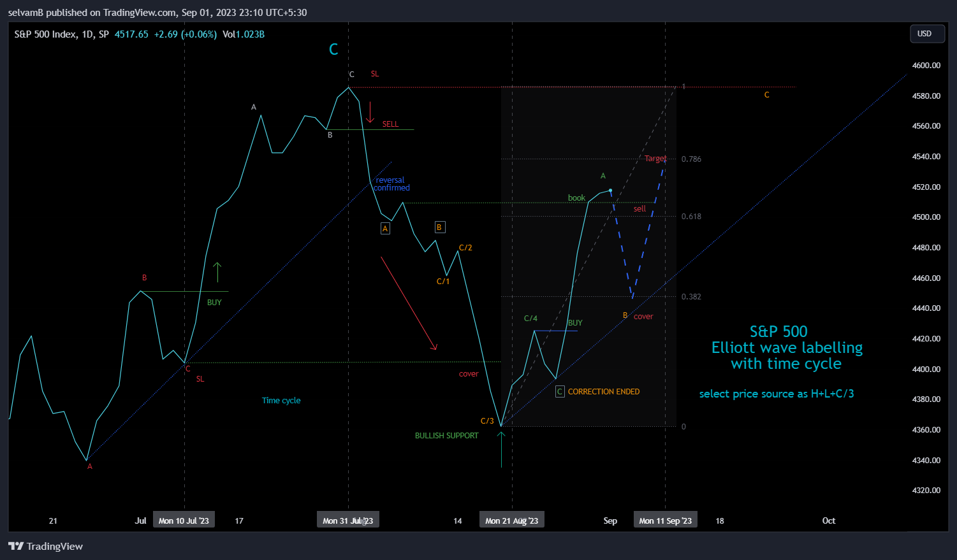Click the Jul label on the time axis
Image resolution: width=957 pixels, height=560 pixels.
pyautogui.click(x=140, y=521)
